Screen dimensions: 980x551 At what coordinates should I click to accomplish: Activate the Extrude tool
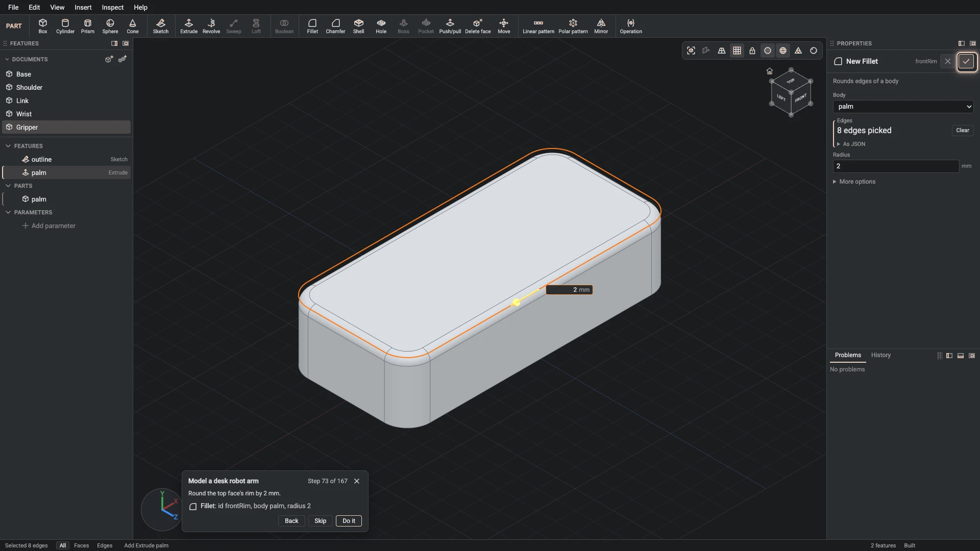click(189, 26)
